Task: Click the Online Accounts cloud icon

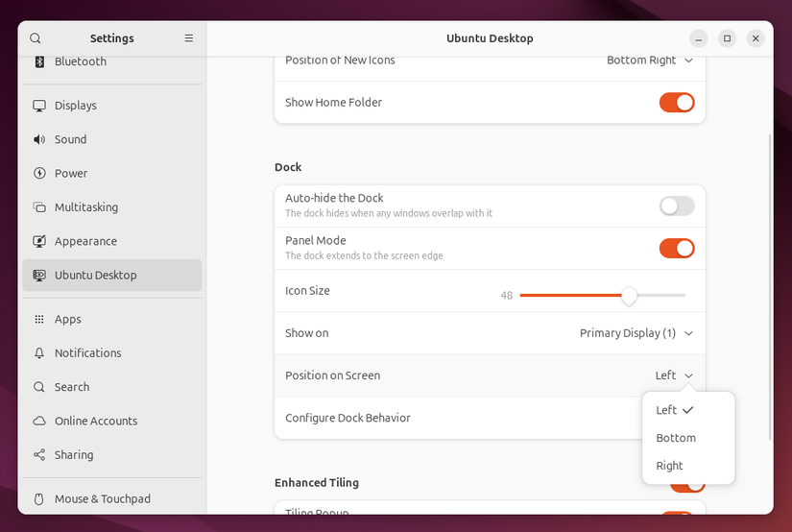Action: click(39, 421)
